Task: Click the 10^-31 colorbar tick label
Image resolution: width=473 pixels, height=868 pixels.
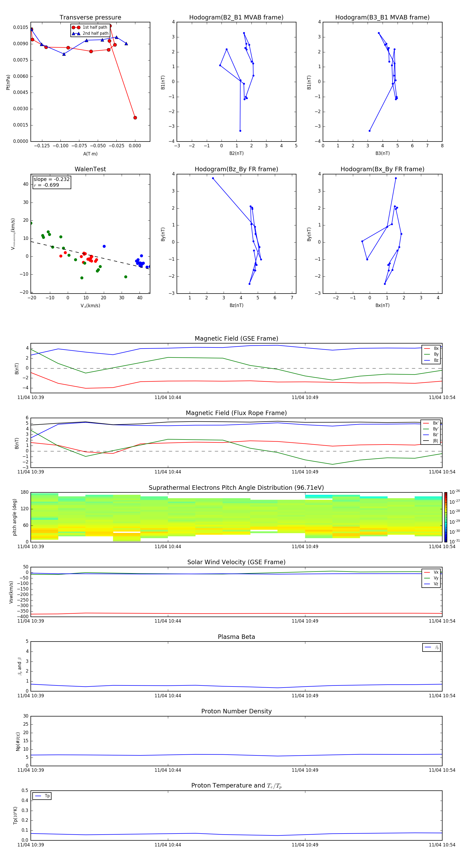Action: point(455,542)
